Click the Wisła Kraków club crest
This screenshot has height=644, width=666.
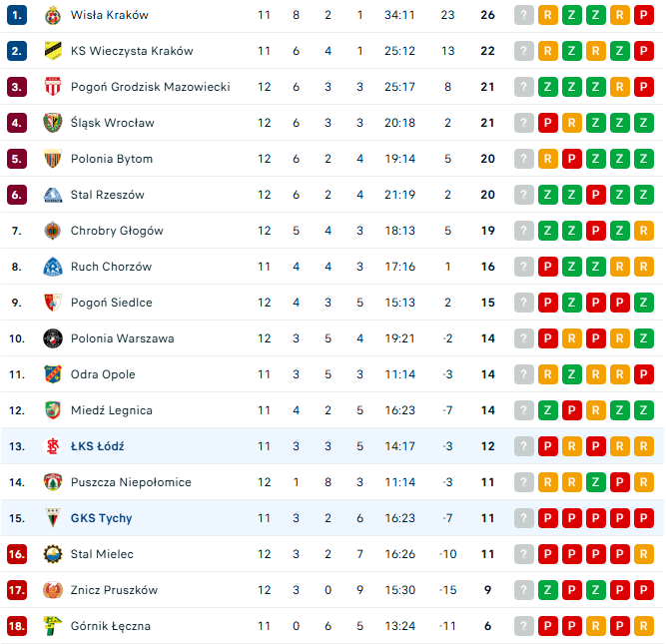pyautogui.click(x=53, y=15)
